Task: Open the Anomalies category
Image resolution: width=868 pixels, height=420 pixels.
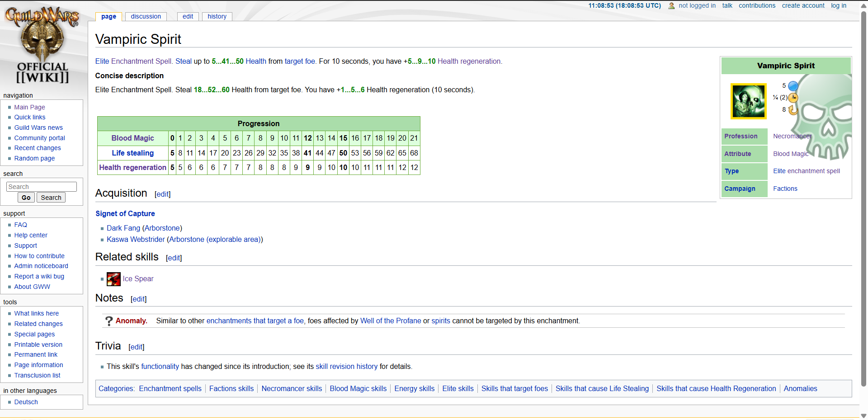Action: (x=800, y=388)
